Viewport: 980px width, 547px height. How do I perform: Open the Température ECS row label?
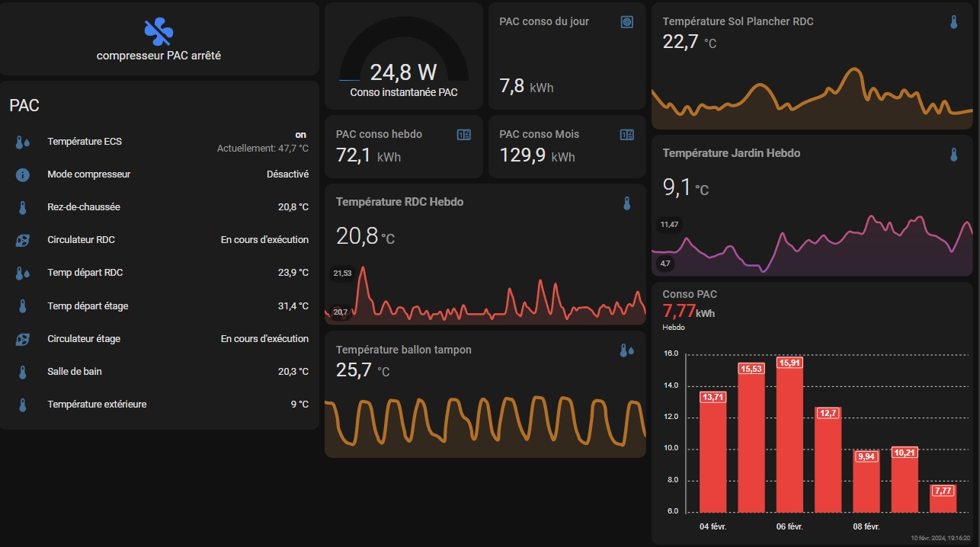pos(85,142)
